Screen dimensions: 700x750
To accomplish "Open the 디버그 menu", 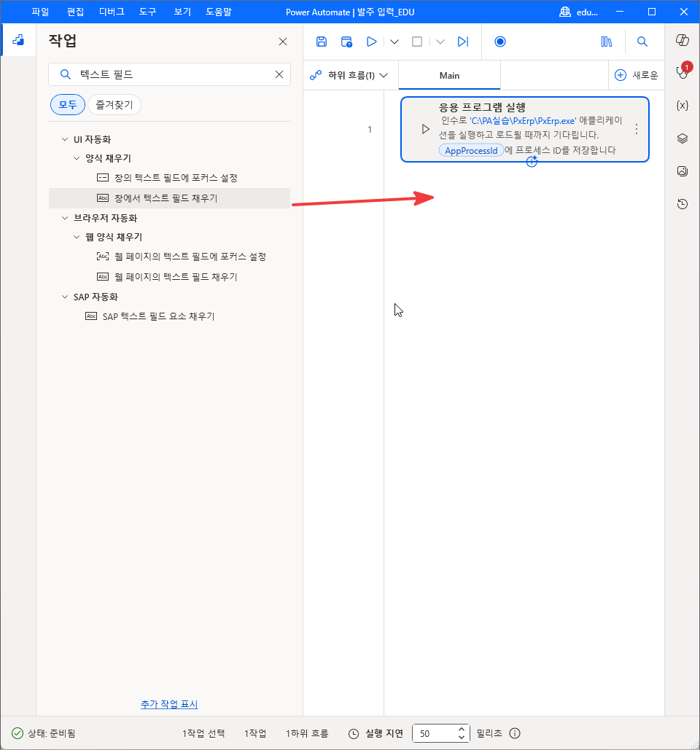I will [x=112, y=12].
